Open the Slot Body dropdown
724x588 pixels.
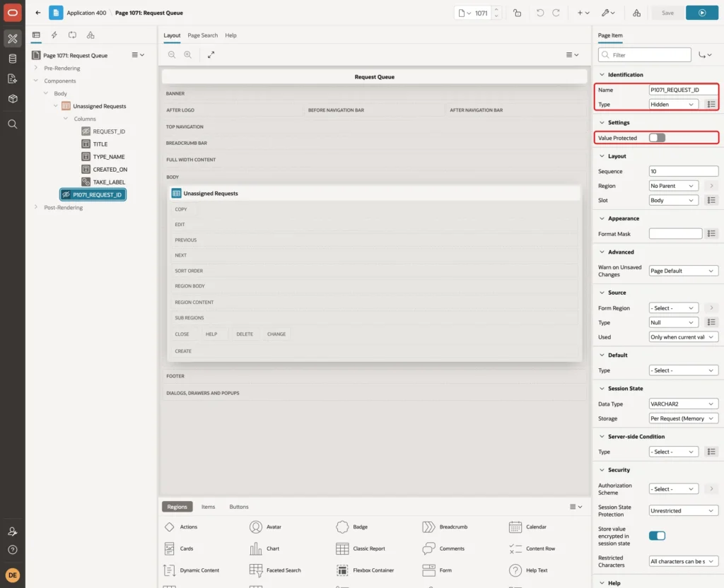pos(673,200)
